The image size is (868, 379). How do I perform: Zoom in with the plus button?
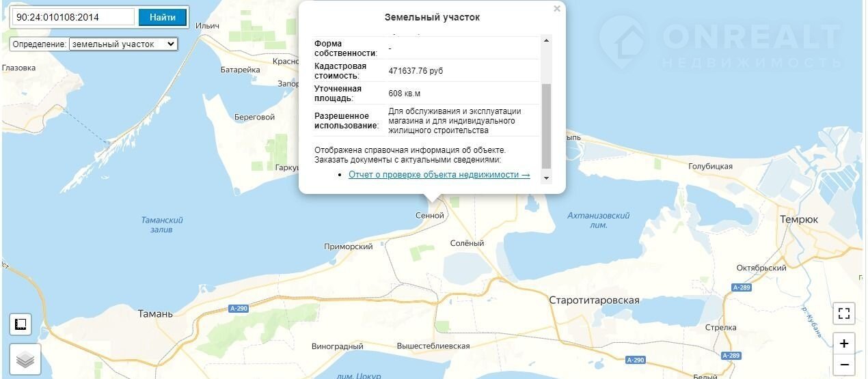[844, 343]
